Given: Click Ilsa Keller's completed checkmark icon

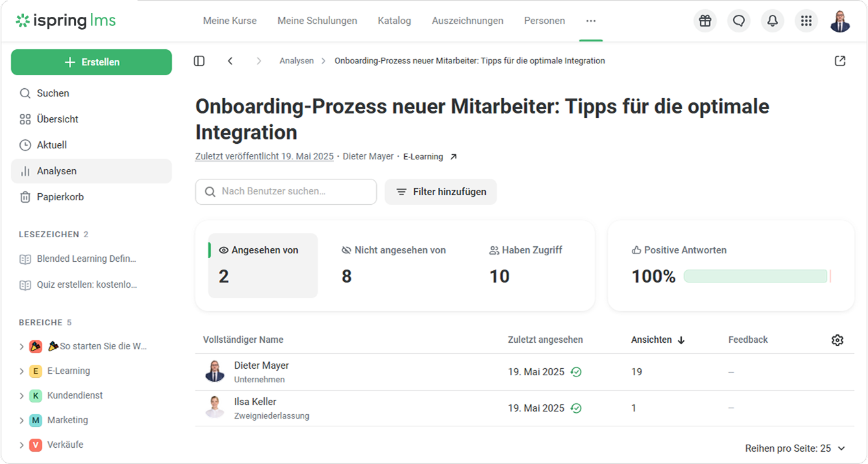Looking at the screenshot, I should tap(576, 408).
